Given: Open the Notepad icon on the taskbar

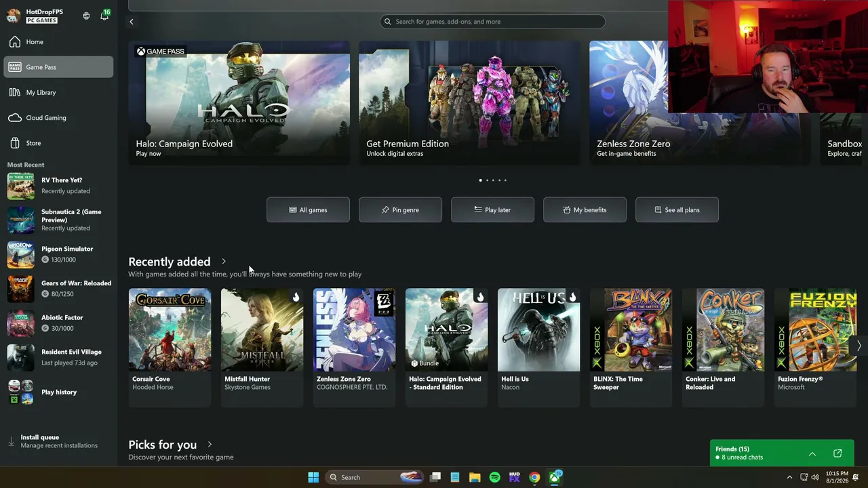Looking at the screenshot, I should click(x=455, y=477).
